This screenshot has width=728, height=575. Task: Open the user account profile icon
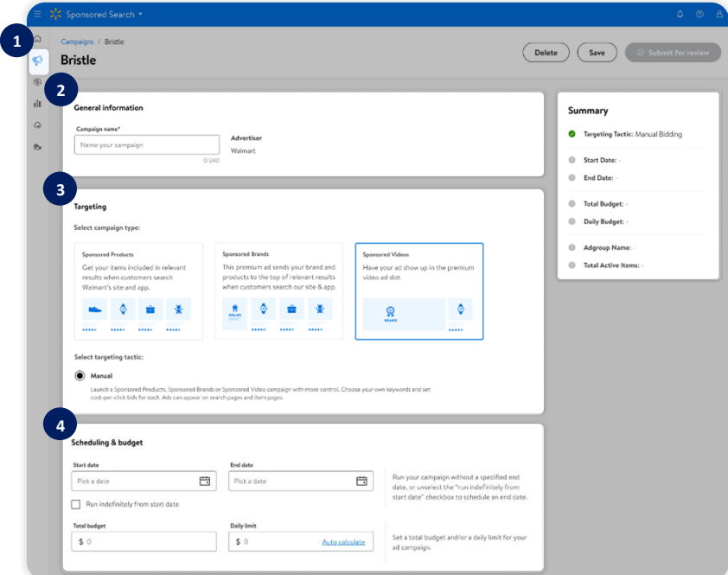coord(719,14)
